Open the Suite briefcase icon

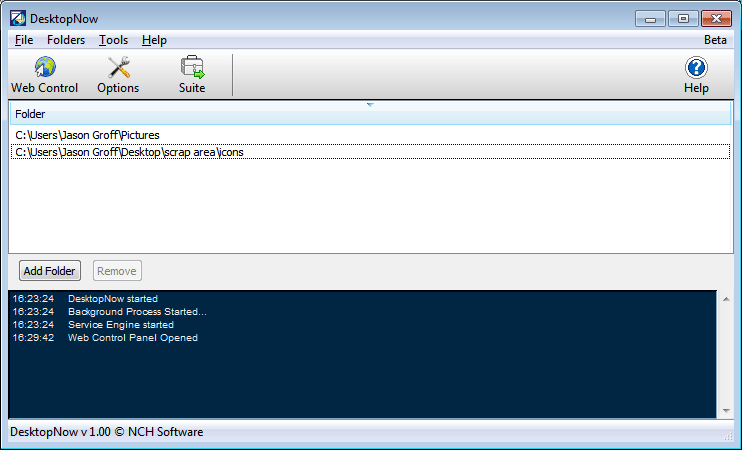pyautogui.click(x=191, y=68)
